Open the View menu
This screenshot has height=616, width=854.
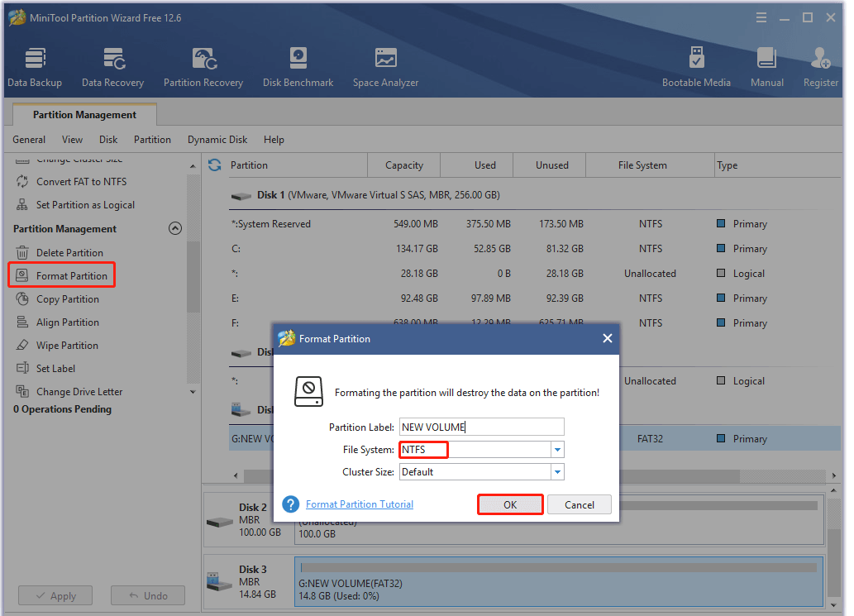click(x=73, y=140)
